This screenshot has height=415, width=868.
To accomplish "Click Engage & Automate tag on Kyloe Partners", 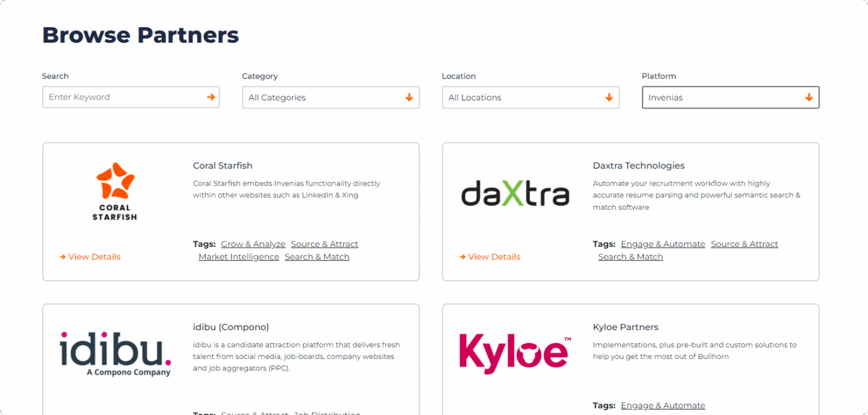I will point(663,405).
